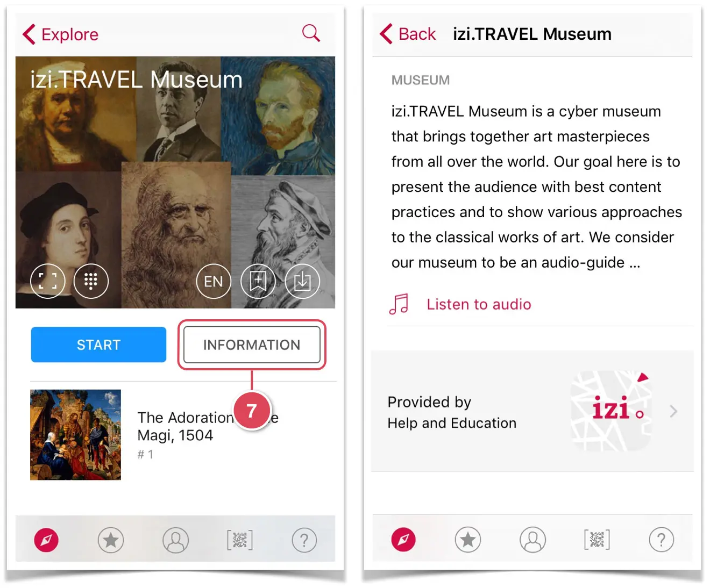Open QR code scanner in right screen
The image size is (710, 588).
597,540
